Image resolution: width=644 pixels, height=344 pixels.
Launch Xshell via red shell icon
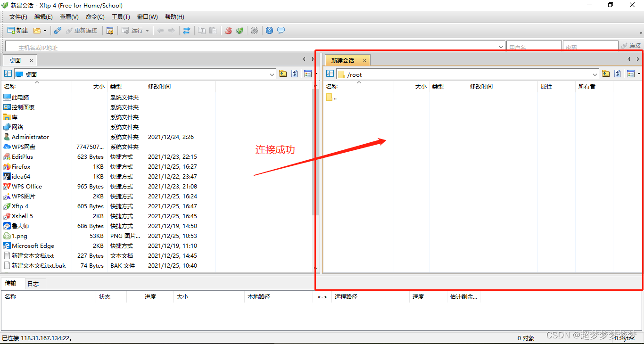pyautogui.click(x=229, y=31)
